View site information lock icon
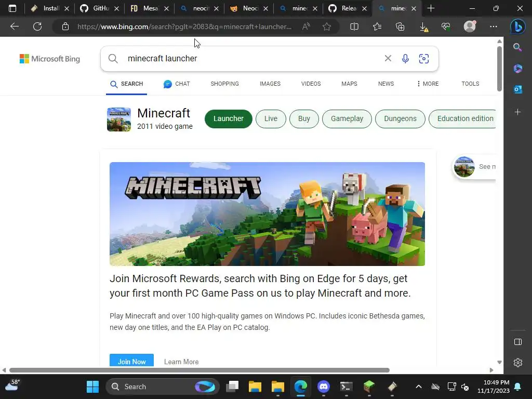This screenshot has height=399, width=532. pos(65,26)
